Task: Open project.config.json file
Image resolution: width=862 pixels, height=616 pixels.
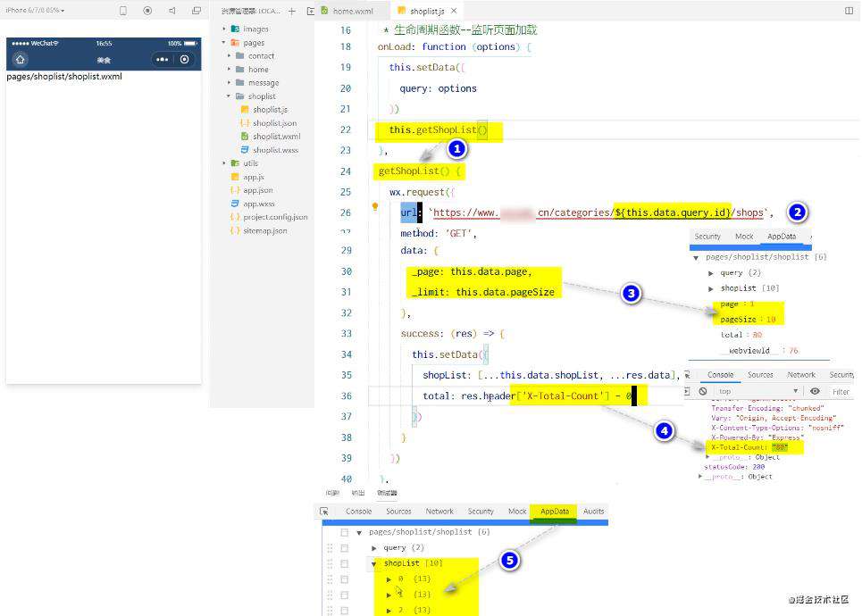Action: pos(275,217)
